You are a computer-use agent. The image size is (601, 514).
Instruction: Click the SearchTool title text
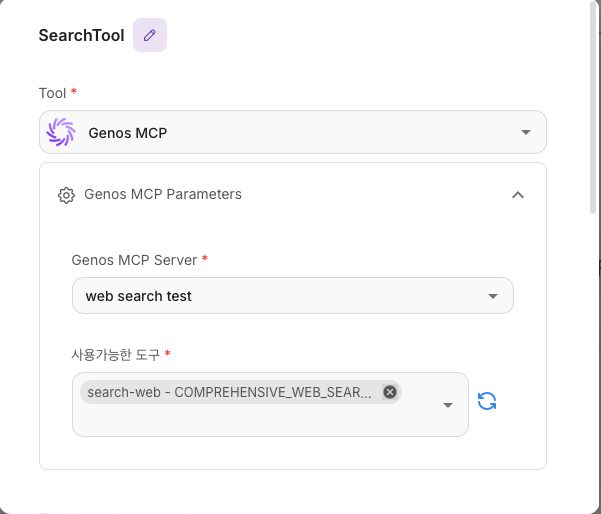81,36
